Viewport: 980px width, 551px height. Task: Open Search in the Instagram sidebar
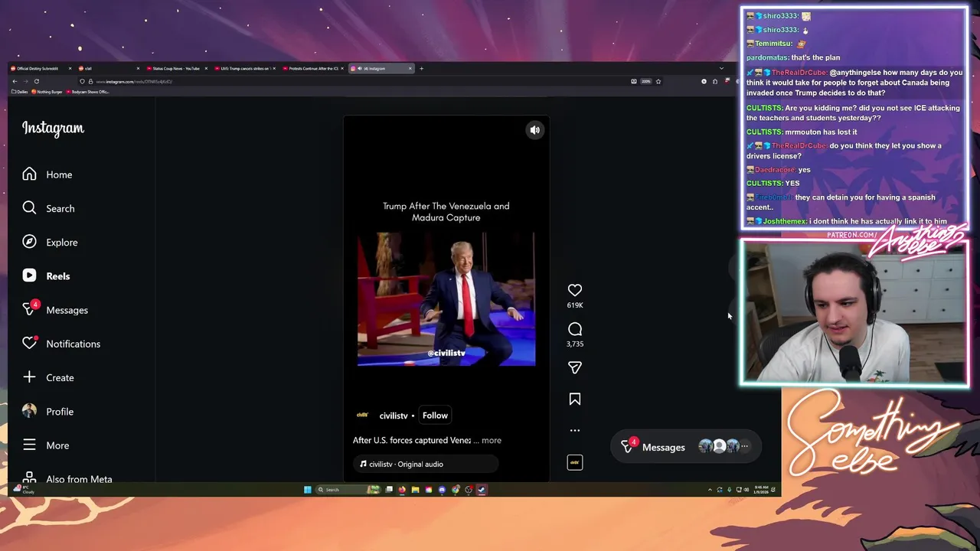(x=48, y=208)
